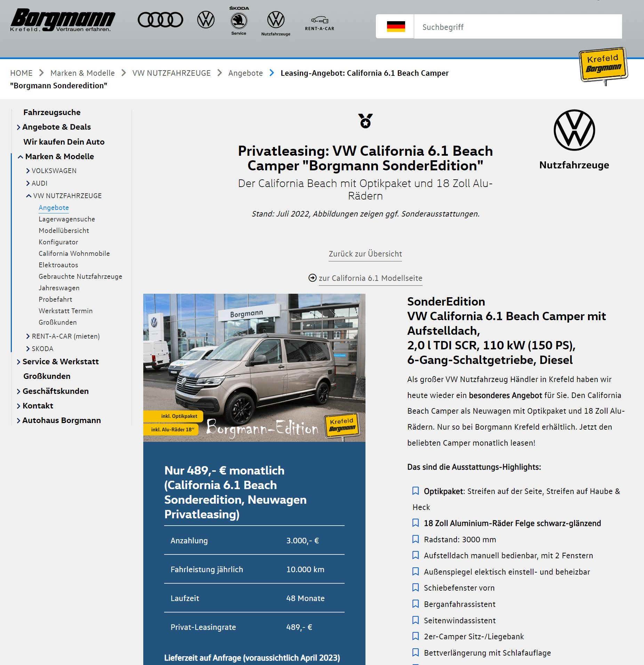
Task: Click the Anzahlung 3.000,- € row
Action: tap(254, 540)
